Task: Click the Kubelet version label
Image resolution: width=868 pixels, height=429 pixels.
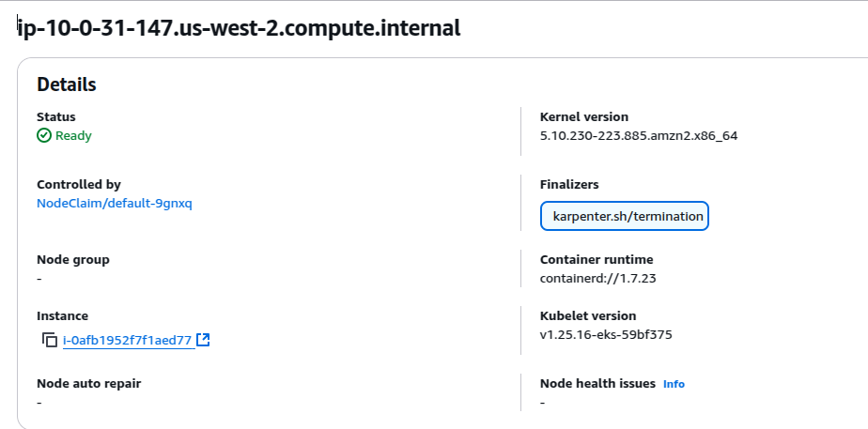Action: pos(588,316)
